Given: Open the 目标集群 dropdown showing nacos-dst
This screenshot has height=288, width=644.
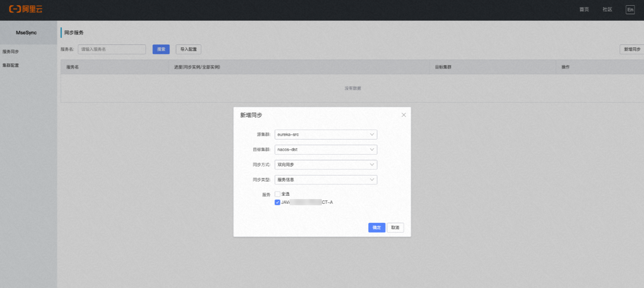Looking at the screenshot, I should [326, 149].
